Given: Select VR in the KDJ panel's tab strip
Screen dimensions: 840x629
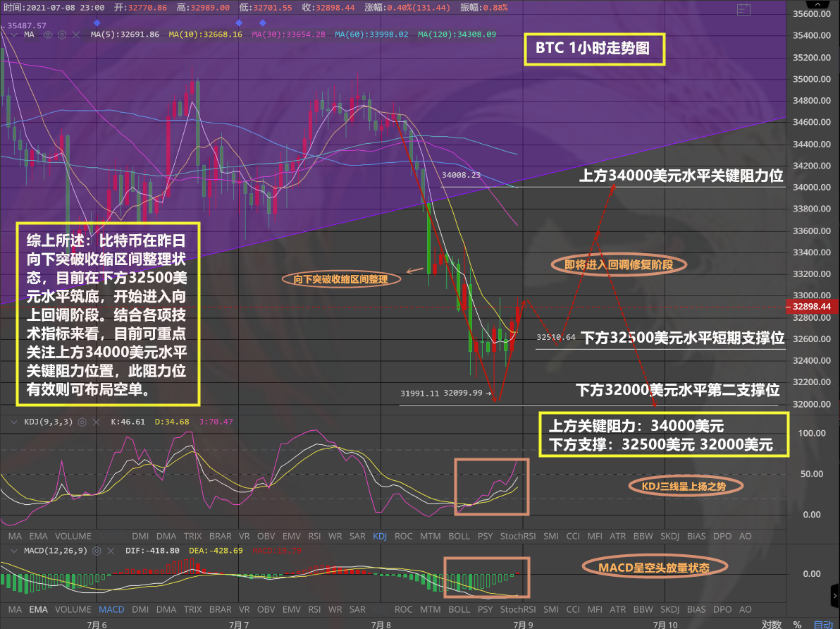Looking at the screenshot, I should point(245,536).
